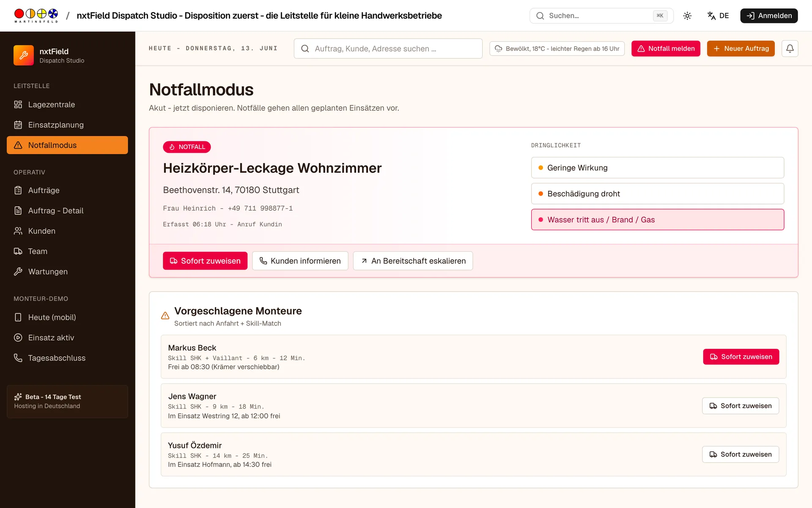The width and height of the screenshot is (812, 508).
Task: Click the weather info chip
Action: pyautogui.click(x=557, y=49)
